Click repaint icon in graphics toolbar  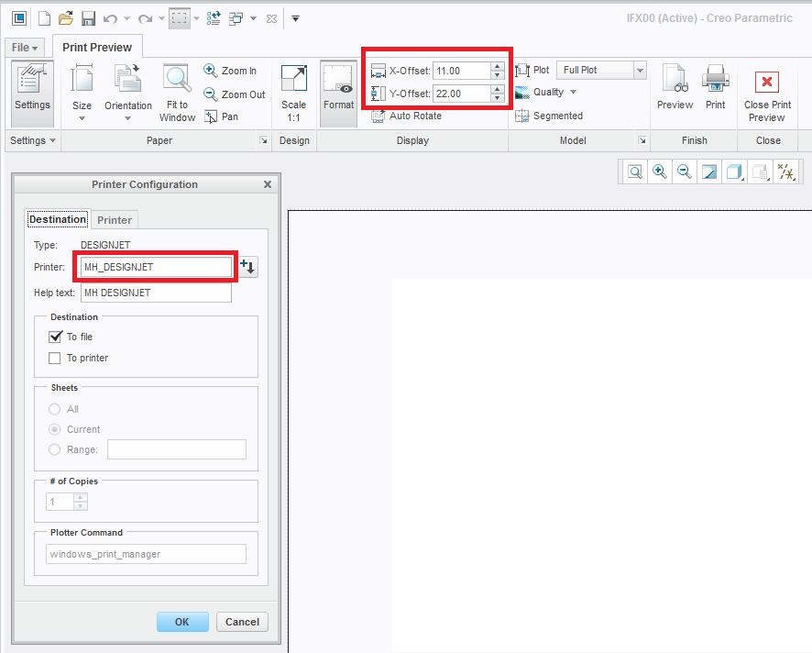tap(709, 172)
